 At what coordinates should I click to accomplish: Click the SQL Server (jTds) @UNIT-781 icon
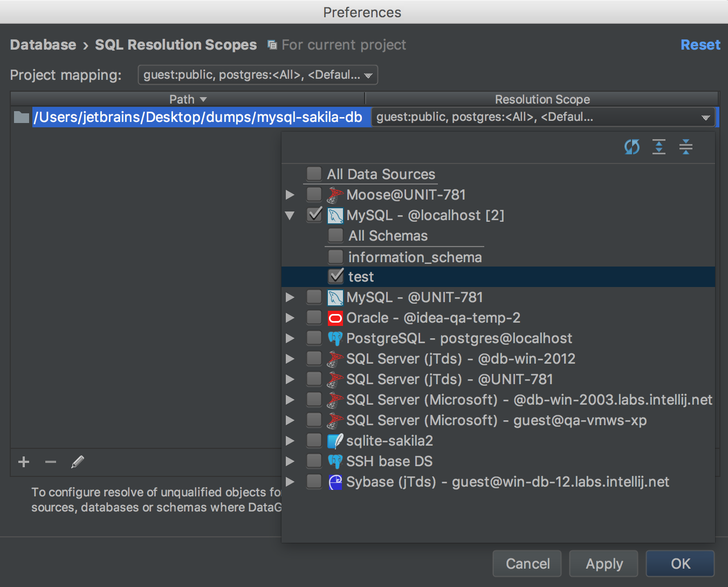coord(335,379)
